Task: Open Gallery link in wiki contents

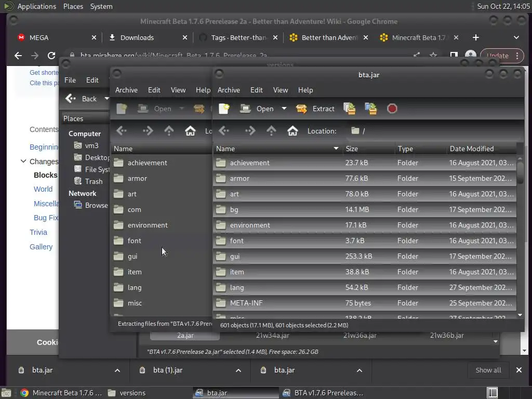Action: coord(41,247)
